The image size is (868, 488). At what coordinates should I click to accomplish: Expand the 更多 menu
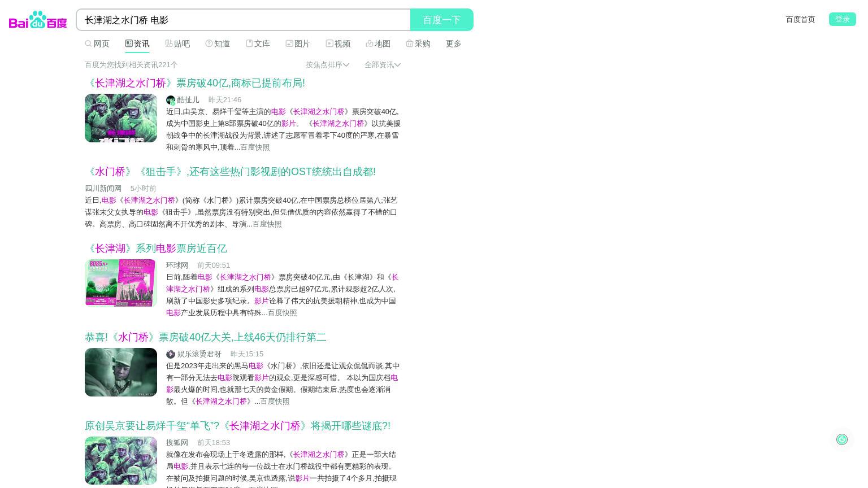(x=453, y=43)
